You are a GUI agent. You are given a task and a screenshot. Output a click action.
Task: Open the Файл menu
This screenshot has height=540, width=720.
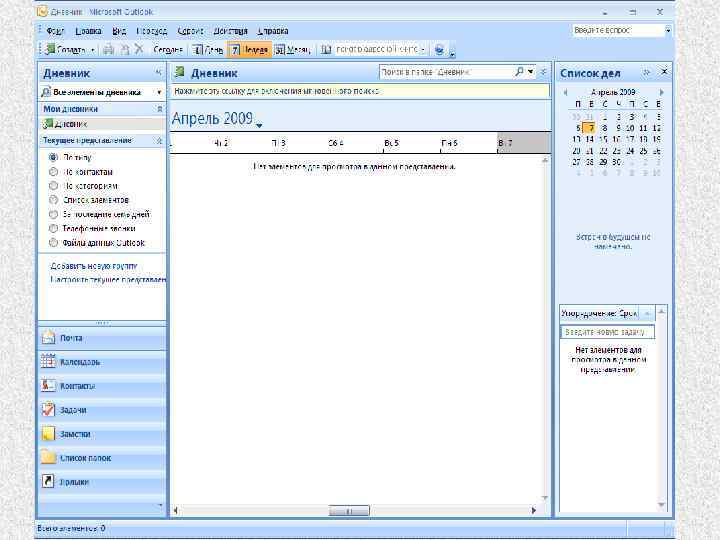(55, 31)
